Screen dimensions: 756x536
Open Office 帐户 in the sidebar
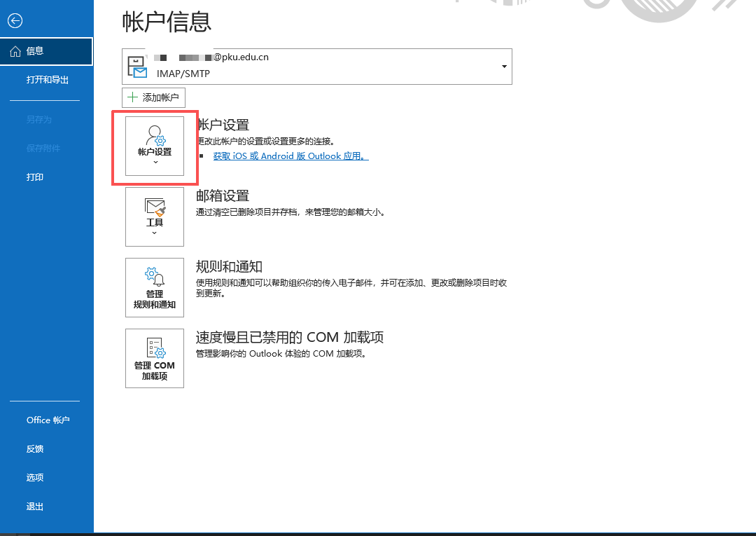(48, 420)
